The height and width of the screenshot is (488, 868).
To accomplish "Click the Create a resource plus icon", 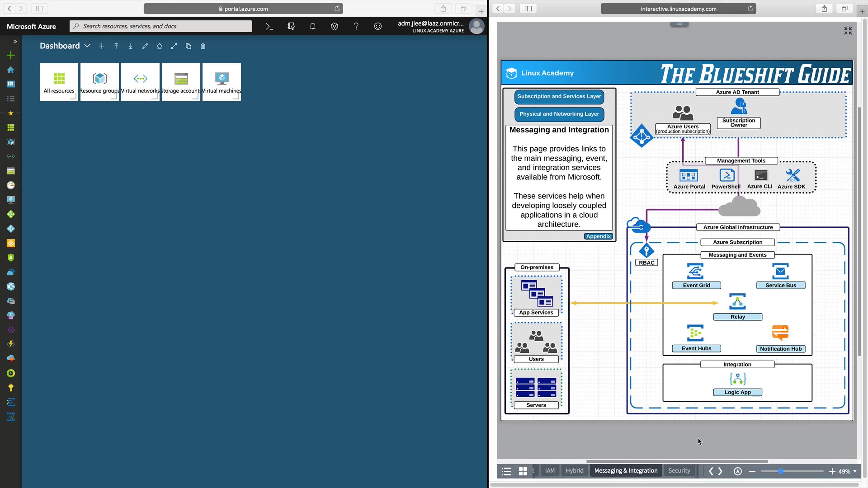I will 11,55.
